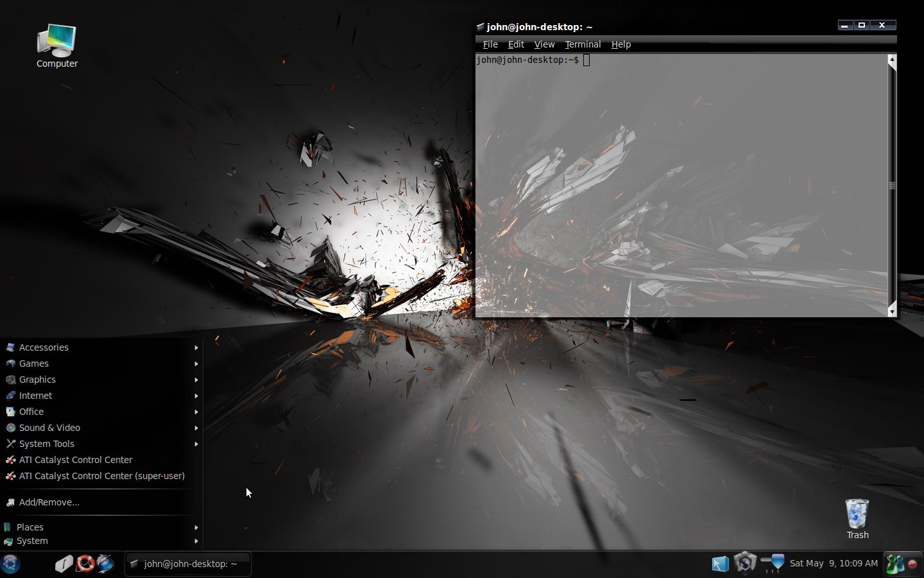Click the terminal scrollbar up arrow

coord(892,61)
